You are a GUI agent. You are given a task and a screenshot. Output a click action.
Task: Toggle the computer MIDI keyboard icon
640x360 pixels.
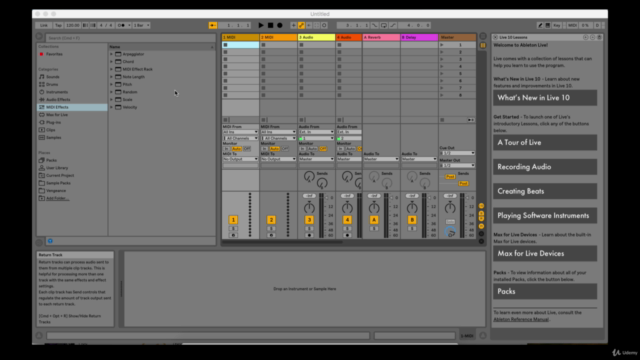tap(548, 25)
